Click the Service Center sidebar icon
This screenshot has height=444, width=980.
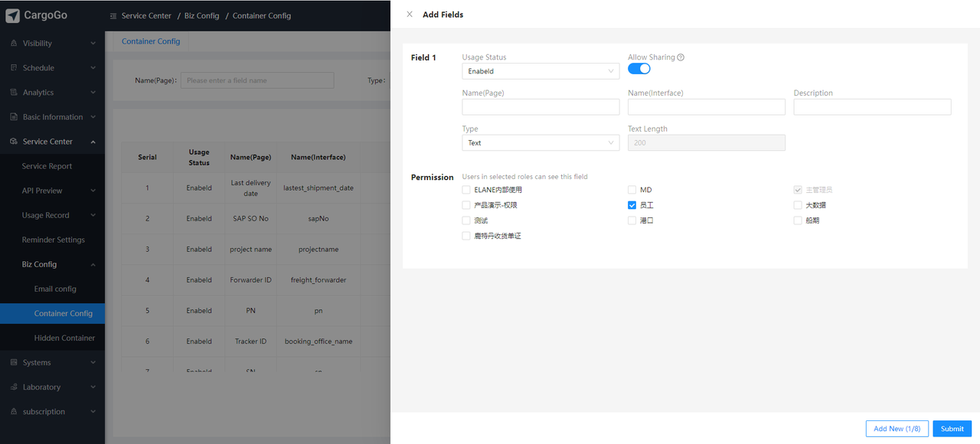[14, 142]
